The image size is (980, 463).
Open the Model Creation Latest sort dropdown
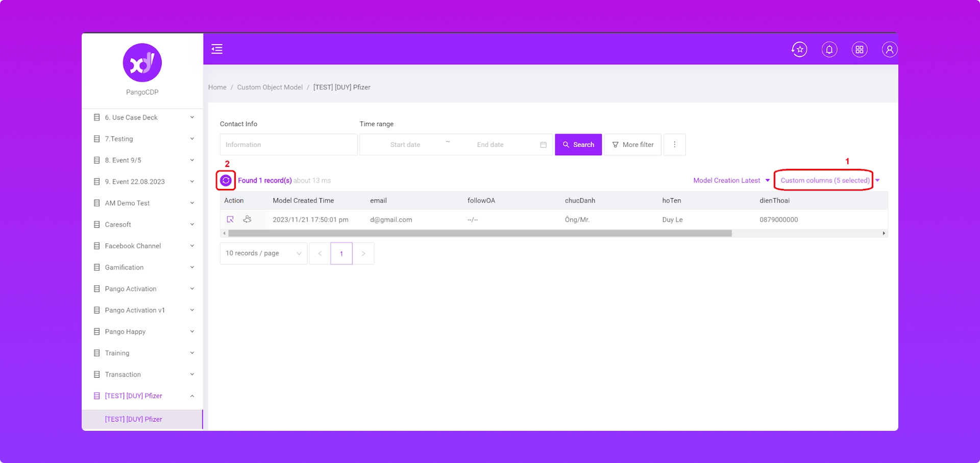[x=731, y=180]
